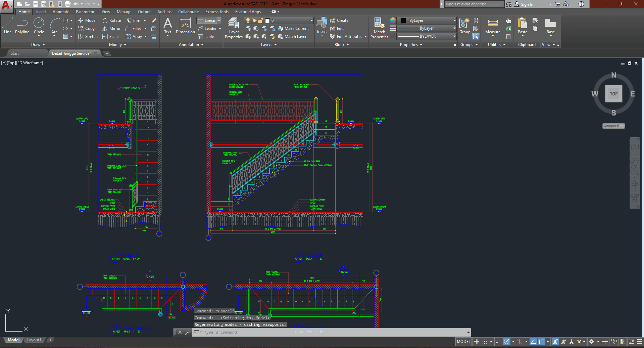Click the TOP face of the ViewCube
The height and width of the screenshot is (348, 644).
click(x=613, y=94)
